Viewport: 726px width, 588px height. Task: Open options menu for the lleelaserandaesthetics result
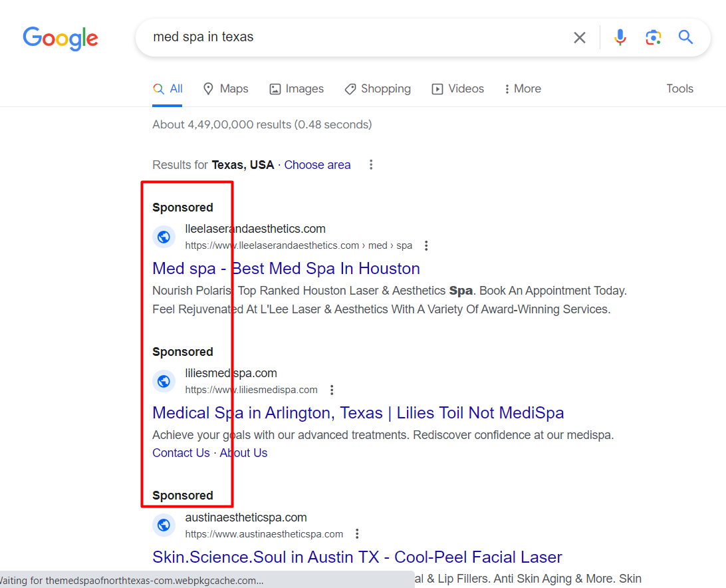point(426,245)
